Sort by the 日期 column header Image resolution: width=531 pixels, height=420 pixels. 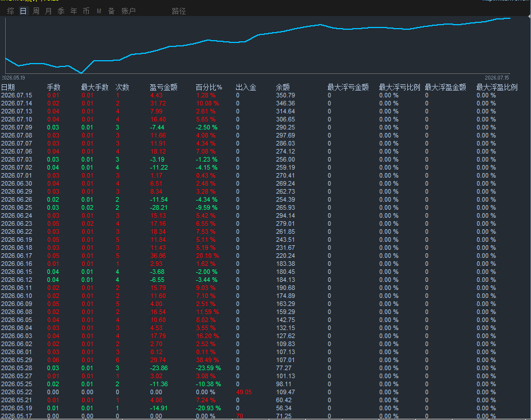pos(8,88)
